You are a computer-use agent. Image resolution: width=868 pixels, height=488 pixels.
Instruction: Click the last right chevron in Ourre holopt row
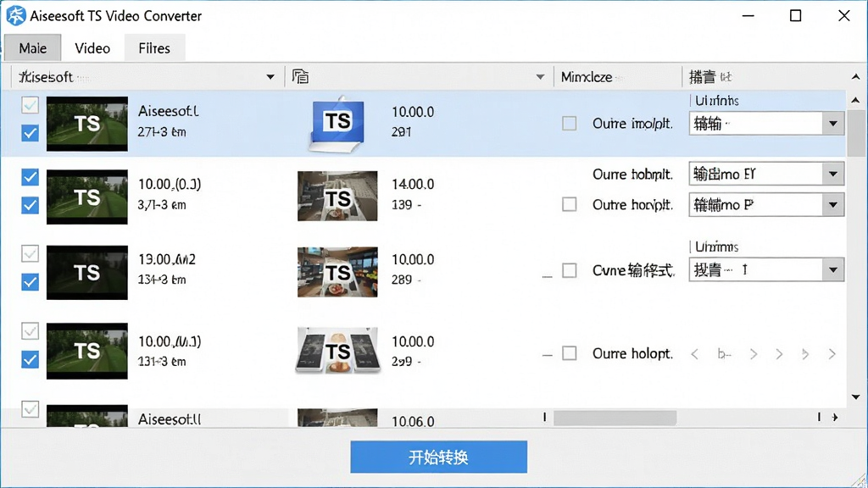click(832, 354)
